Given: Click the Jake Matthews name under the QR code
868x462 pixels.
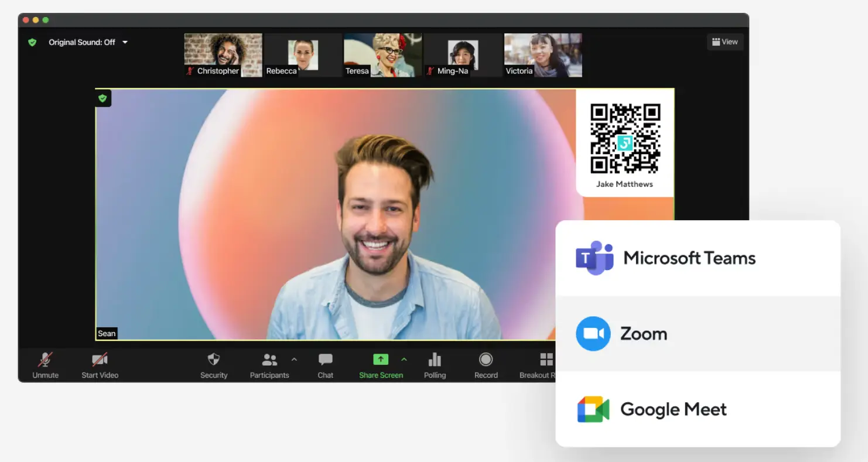Looking at the screenshot, I should coord(624,184).
